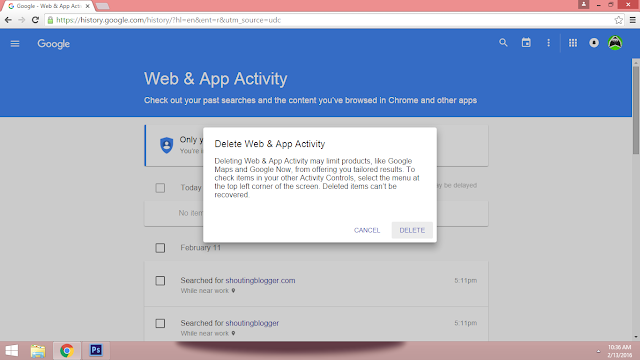
Task: Click the secure padlock icon in address bar
Action: point(50,20)
